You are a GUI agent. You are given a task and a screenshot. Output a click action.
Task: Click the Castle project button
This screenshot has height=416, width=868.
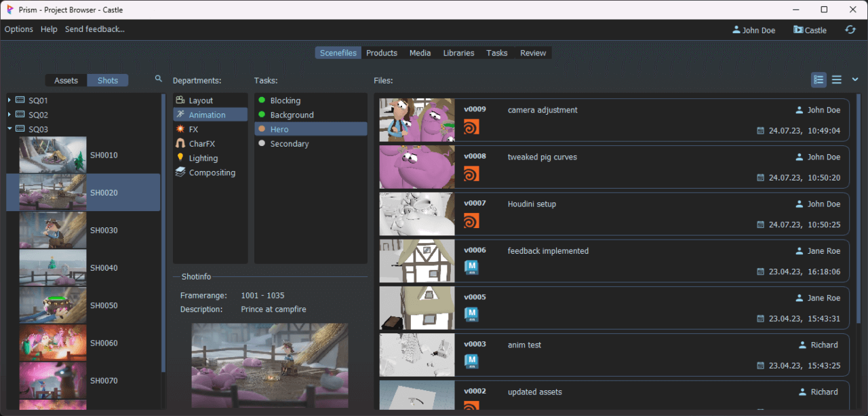(810, 30)
